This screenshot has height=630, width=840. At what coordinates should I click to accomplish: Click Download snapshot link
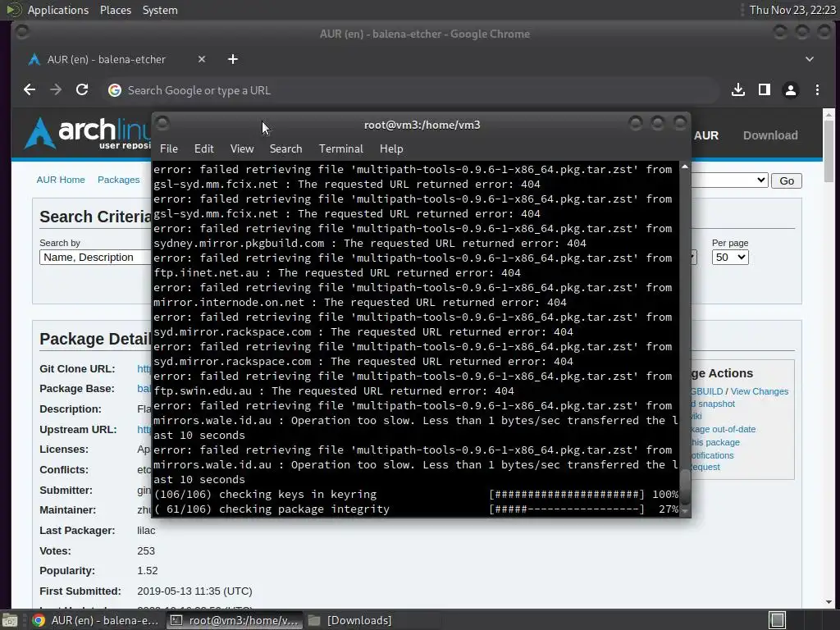pos(713,404)
